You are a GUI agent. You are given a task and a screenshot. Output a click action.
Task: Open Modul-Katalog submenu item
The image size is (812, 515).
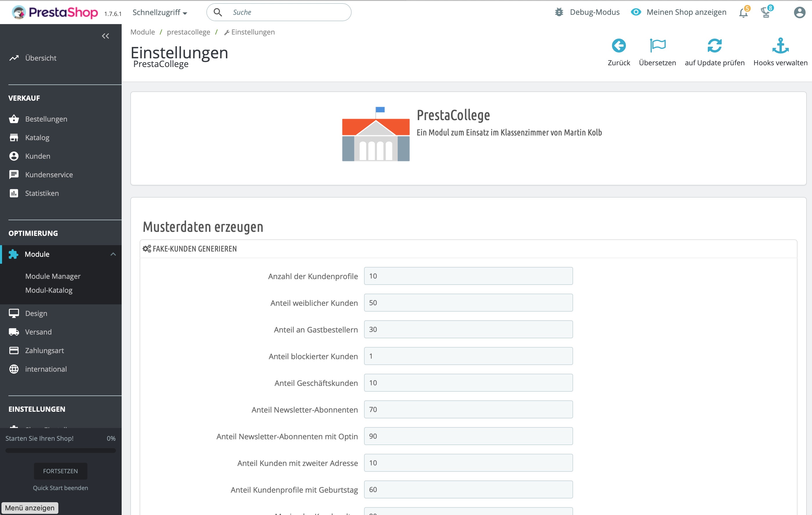pos(48,290)
